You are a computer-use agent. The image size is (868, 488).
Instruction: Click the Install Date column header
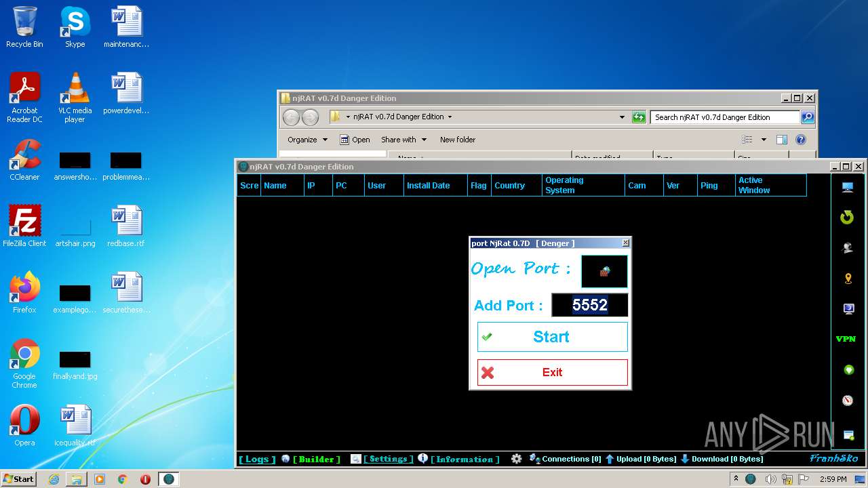435,185
